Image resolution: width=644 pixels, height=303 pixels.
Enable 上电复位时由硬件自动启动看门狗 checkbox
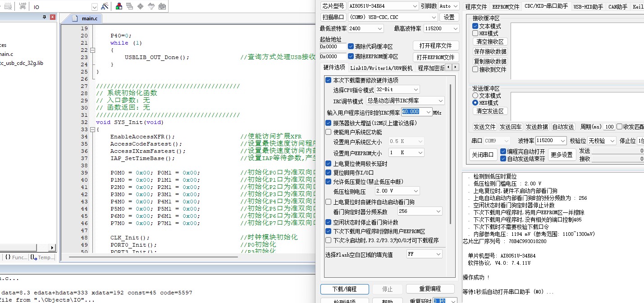point(328,202)
